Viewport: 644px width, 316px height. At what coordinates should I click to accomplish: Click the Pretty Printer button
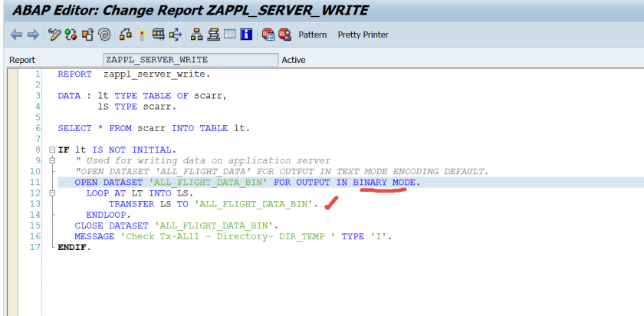(363, 35)
